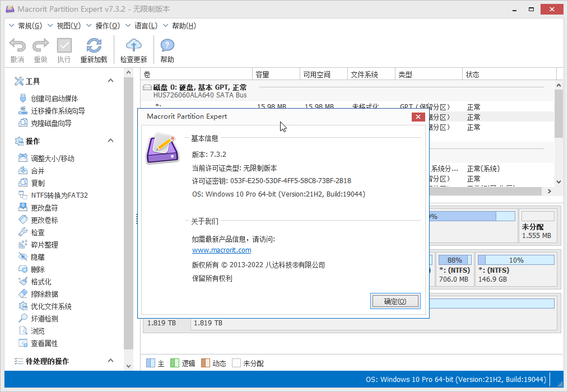The width and height of the screenshot is (568, 392).
Task: Maximize the Macrorit main window
Action: (x=532, y=9)
